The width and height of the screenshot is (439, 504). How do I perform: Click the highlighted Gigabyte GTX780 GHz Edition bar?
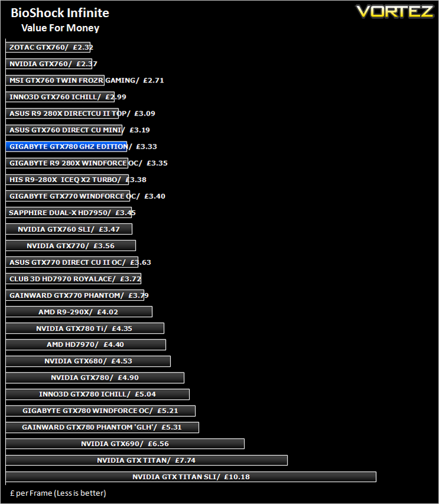pyautogui.click(x=67, y=147)
